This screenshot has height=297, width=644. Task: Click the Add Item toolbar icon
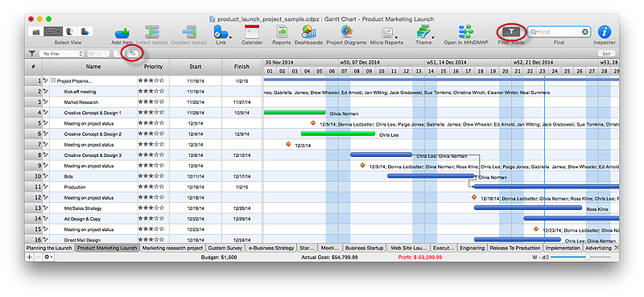pos(122,33)
